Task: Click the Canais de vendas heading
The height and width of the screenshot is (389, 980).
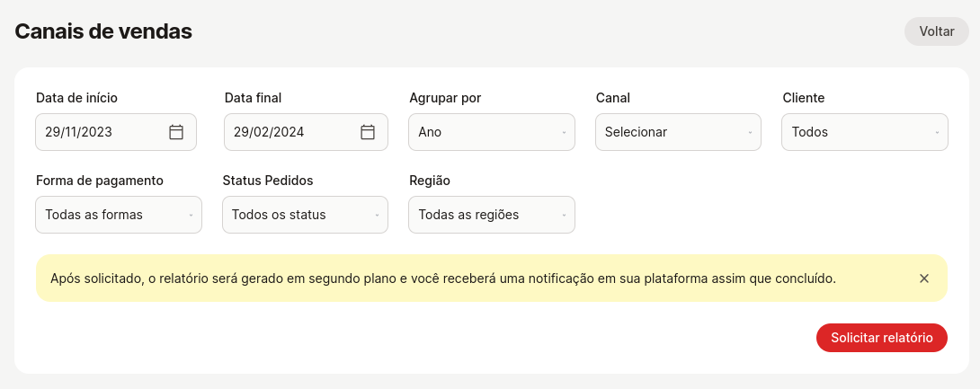Action: (103, 31)
